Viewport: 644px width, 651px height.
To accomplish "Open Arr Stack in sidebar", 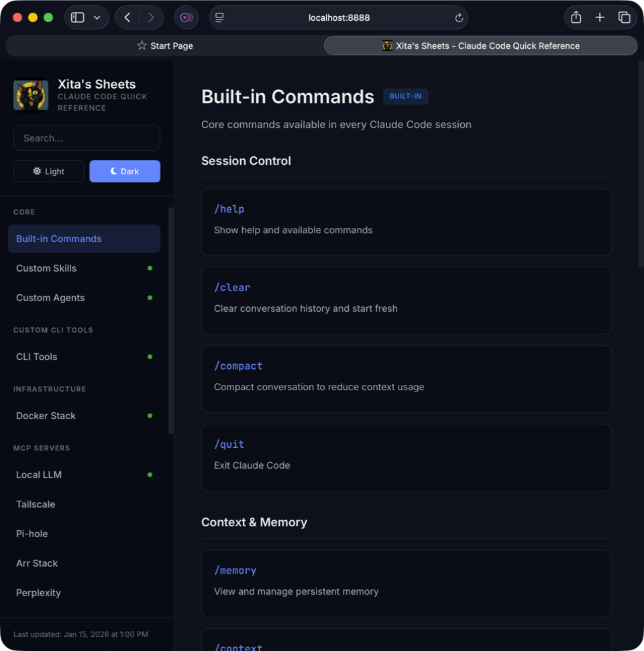I will click(x=84, y=563).
